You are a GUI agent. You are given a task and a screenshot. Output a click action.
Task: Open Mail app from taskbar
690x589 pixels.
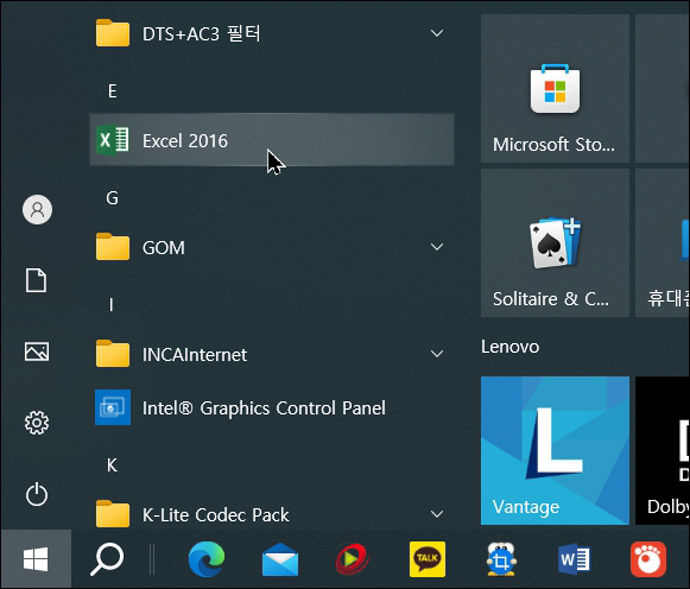(x=280, y=560)
